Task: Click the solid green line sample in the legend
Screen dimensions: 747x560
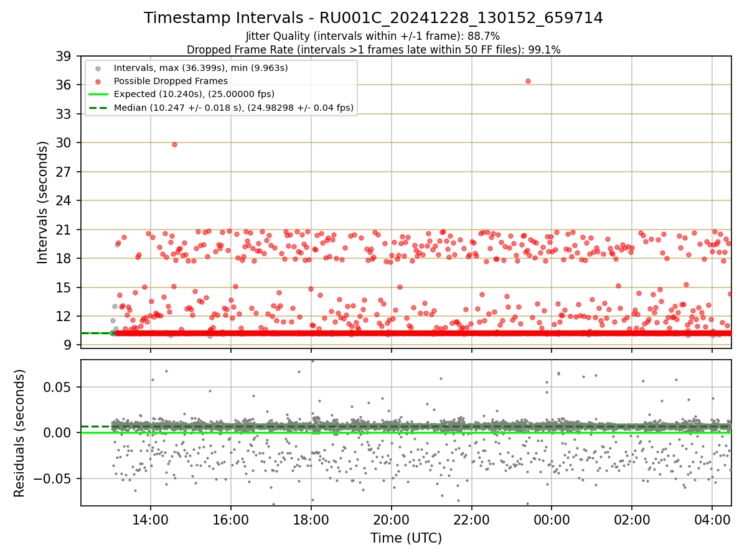Action: [99, 94]
